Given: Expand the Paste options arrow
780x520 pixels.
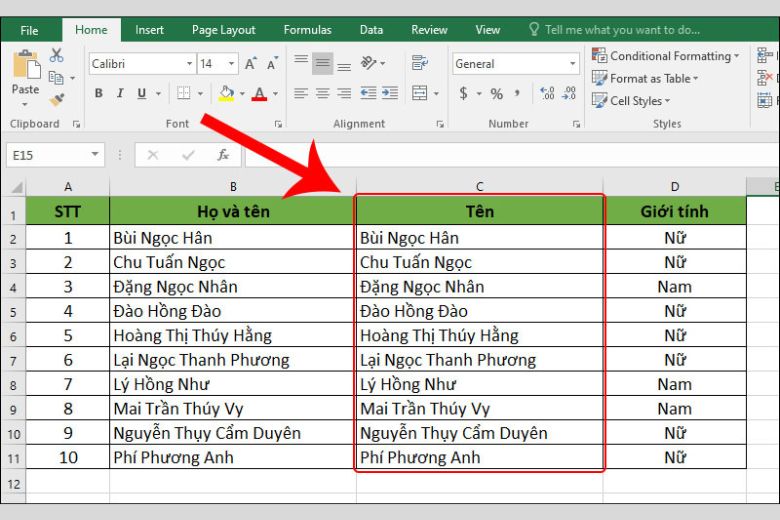Looking at the screenshot, I should [x=25, y=105].
